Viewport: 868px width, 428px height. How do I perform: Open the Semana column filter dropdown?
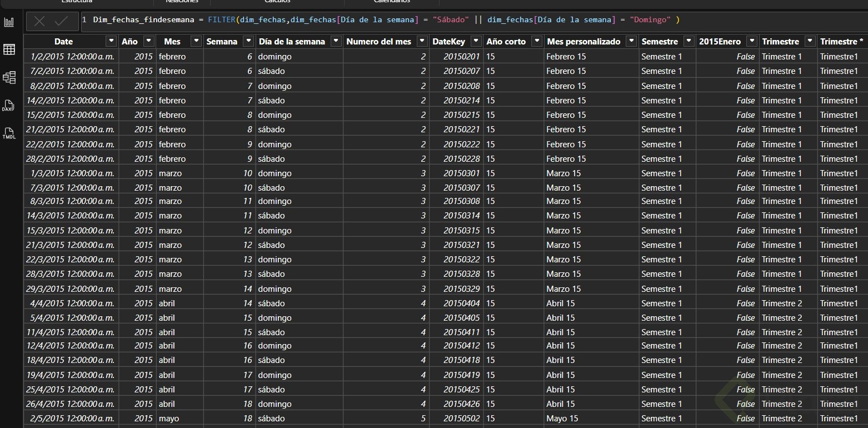coord(247,41)
